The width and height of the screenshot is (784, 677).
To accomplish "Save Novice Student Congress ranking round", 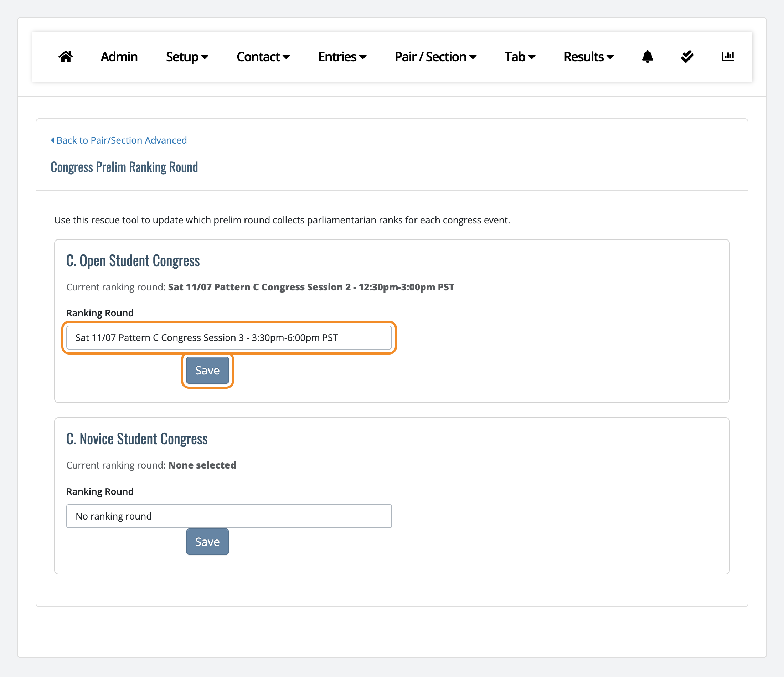I will pos(207,542).
